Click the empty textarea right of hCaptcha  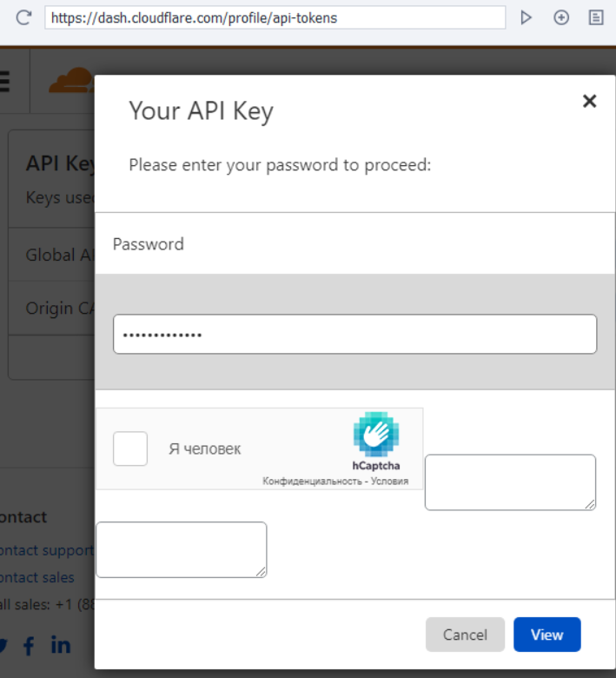tap(510, 482)
